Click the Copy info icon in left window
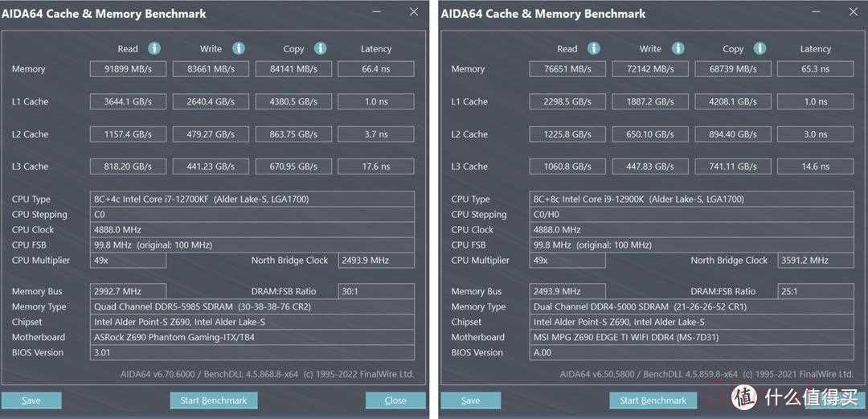This screenshot has height=419, width=868. pos(321,49)
